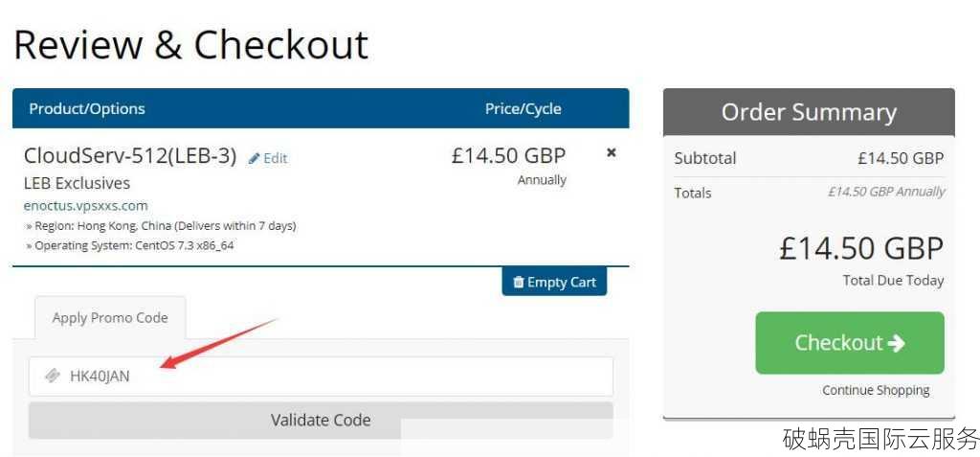
Task: Remove the item with the X icon
Action: (612, 152)
